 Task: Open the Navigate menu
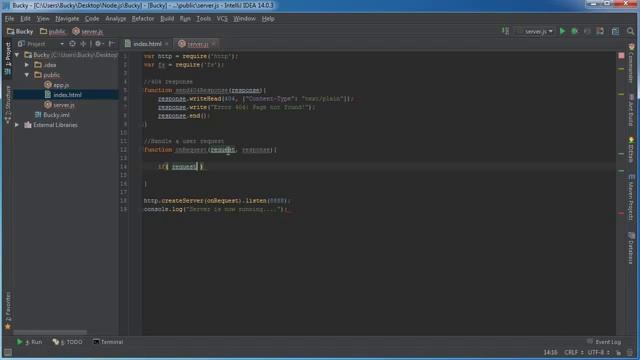67,19
